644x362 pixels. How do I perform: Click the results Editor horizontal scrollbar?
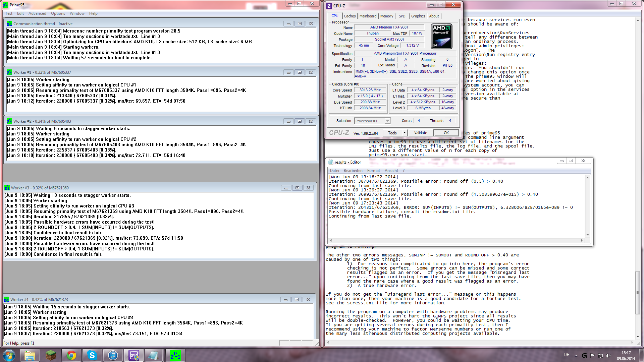(x=456, y=240)
